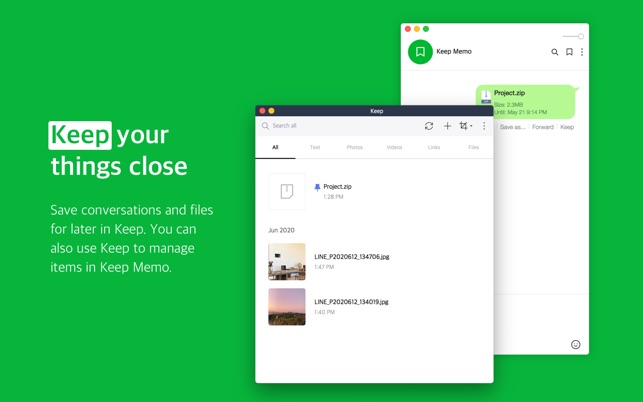This screenshot has width=643, height=402.
Task: Click the Forward link under the message
Action: 542,127
